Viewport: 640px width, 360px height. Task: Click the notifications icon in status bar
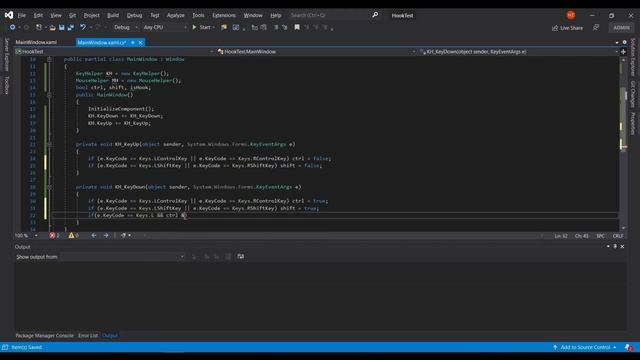[629, 347]
